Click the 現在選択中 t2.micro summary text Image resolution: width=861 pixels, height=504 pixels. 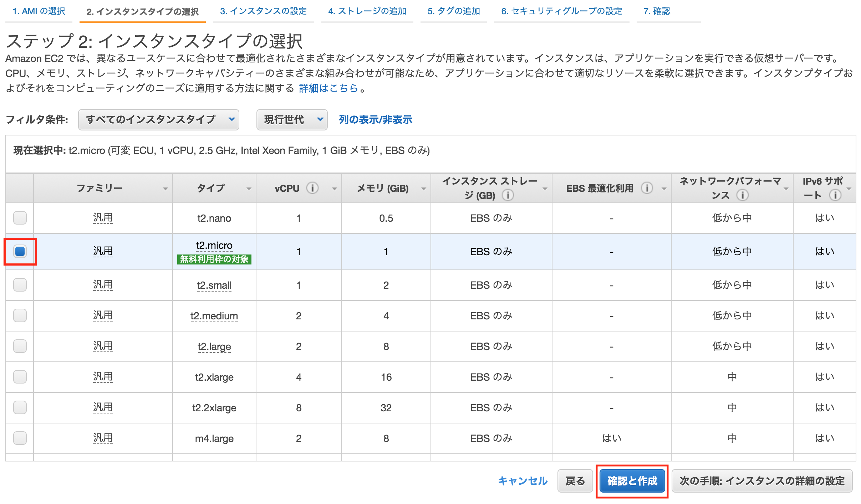(x=221, y=150)
